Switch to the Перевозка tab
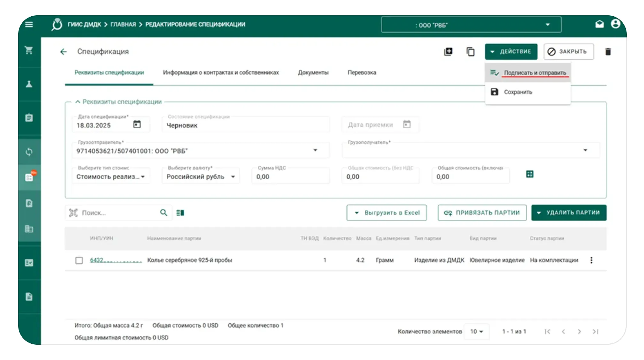 362,73
